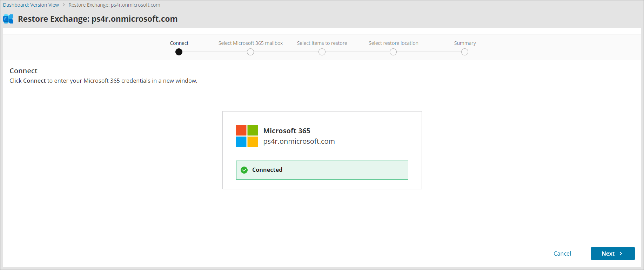The height and width of the screenshot is (270, 644).
Task: Click the Summary step circle
Action: (465, 52)
